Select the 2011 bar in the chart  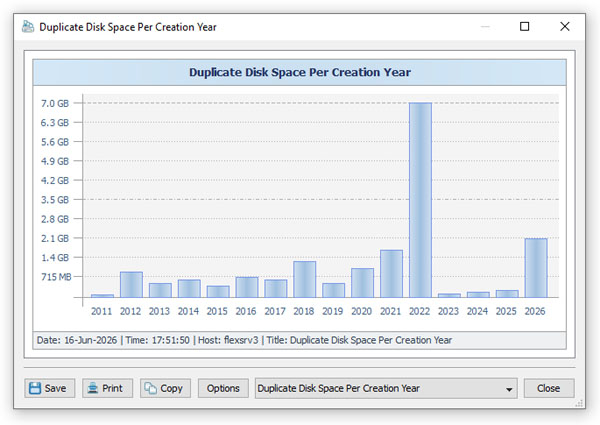102,296
